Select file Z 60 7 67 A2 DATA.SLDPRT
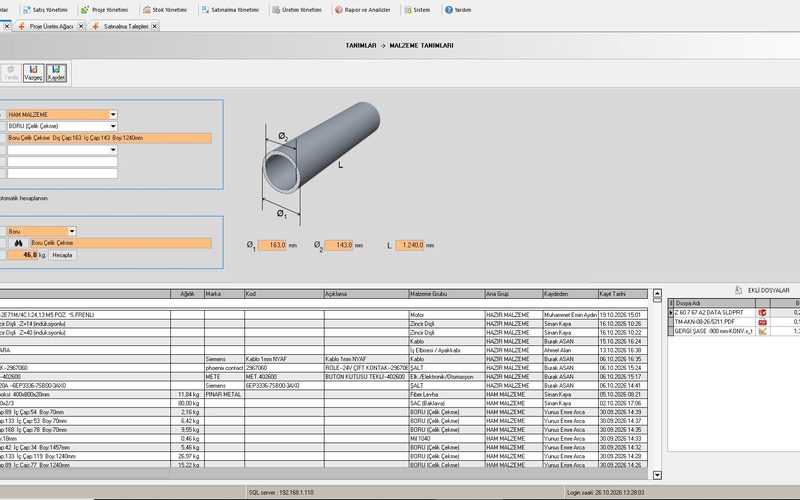 pyautogui.click(x=715, y=312)
